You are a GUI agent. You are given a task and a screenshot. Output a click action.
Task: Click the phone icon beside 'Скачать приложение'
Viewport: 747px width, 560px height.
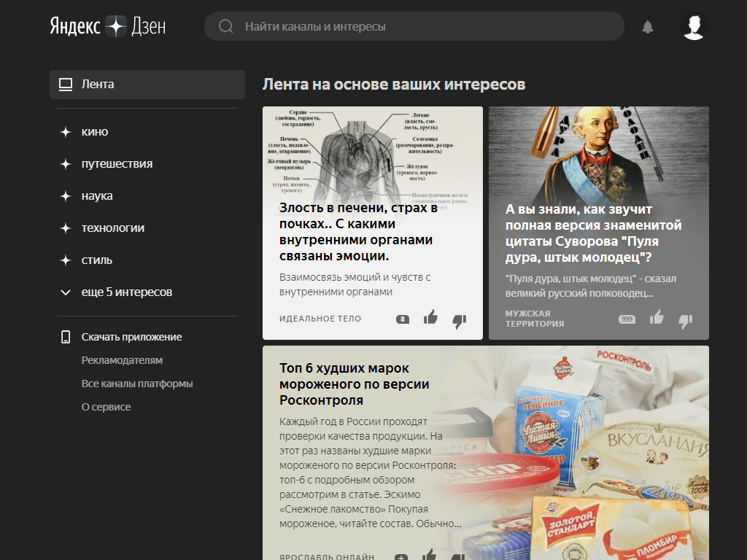tap(66, 337)
